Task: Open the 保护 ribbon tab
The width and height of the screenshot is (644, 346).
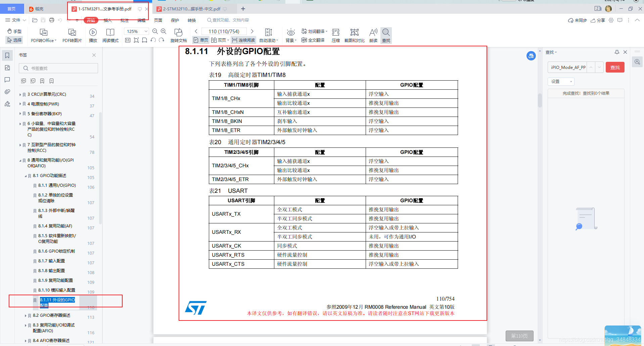Action: coord(175,20)
